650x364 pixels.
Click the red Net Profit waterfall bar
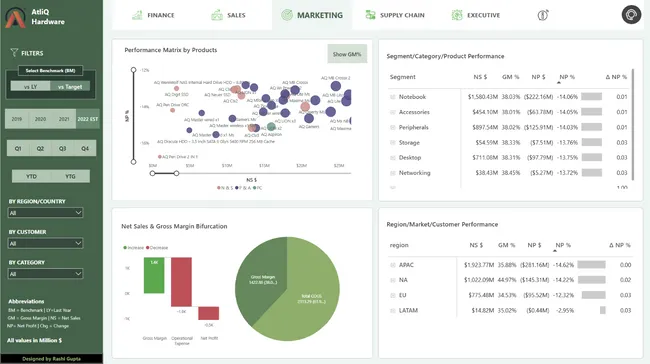coord(209,313)
